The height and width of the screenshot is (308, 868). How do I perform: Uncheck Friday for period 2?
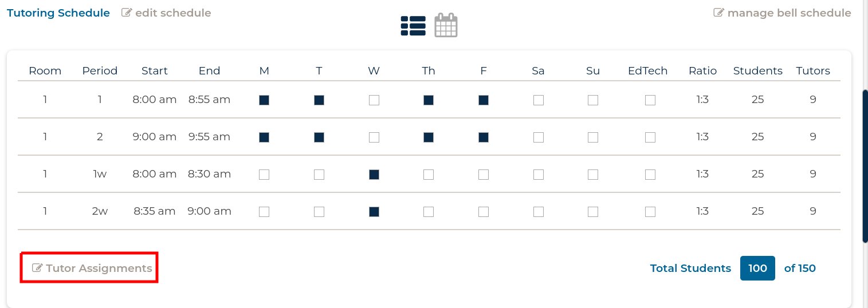coord(484,137)
